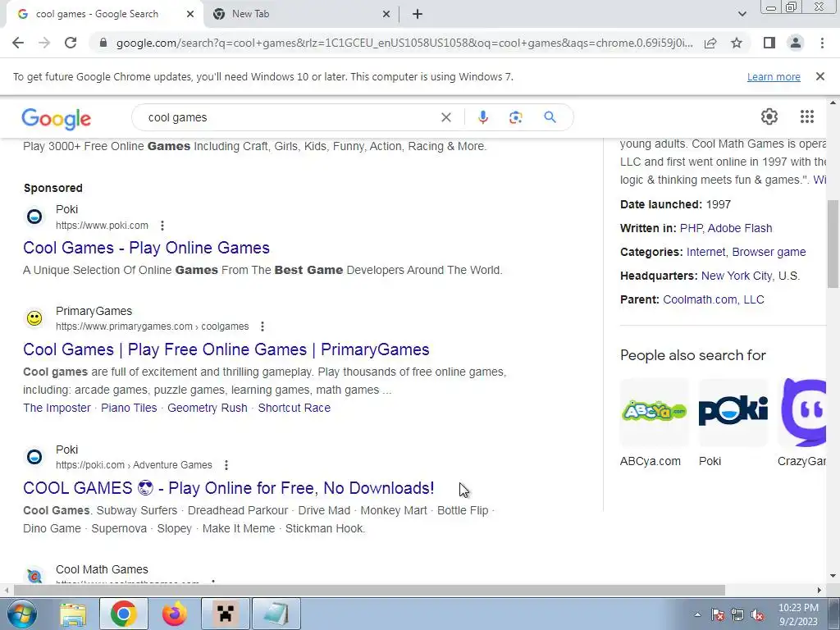Share this page using the share icon

click(710, 43)
